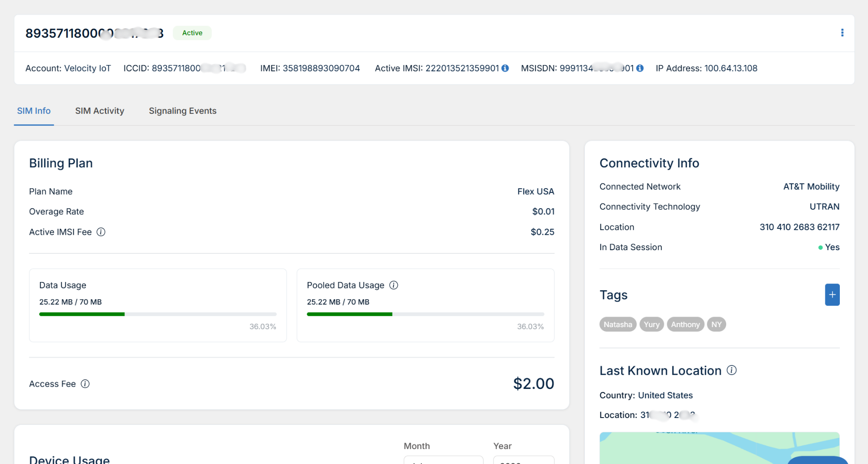This screenshot has height=464, width=868.
Task: Click the $0.01 overage rate value
Action: (543, 212)
